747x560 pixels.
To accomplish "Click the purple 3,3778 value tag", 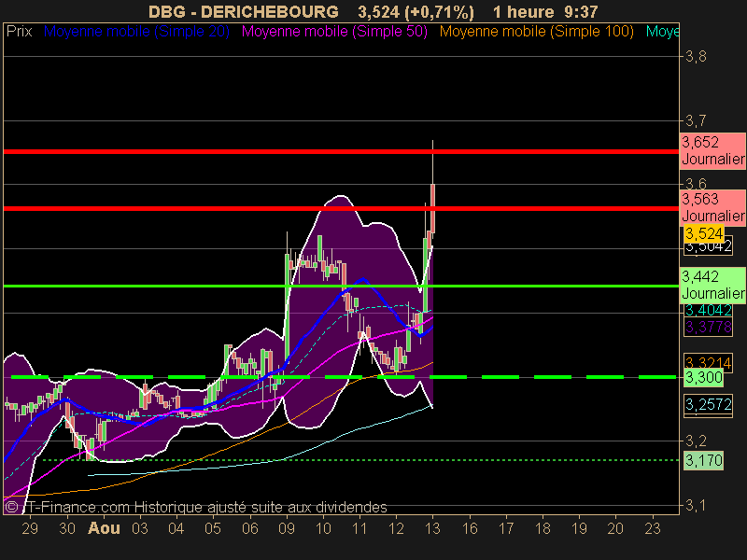I will [709, 328].
